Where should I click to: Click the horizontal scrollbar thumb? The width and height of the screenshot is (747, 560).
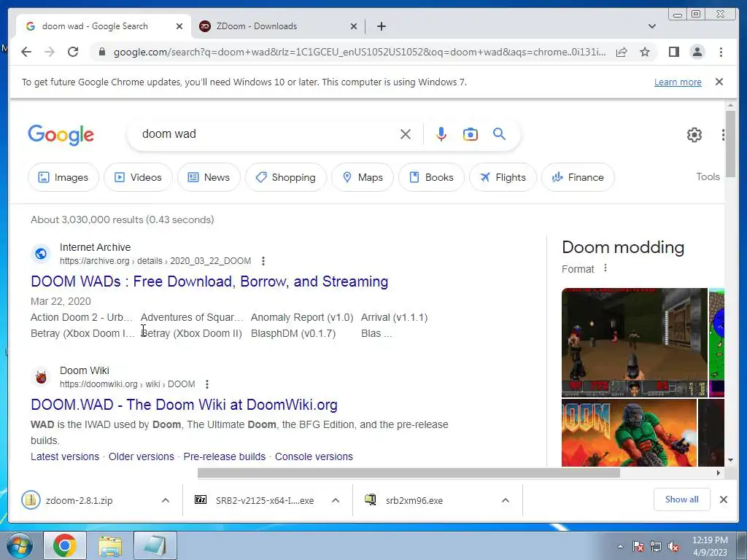[x=409, y=472]
